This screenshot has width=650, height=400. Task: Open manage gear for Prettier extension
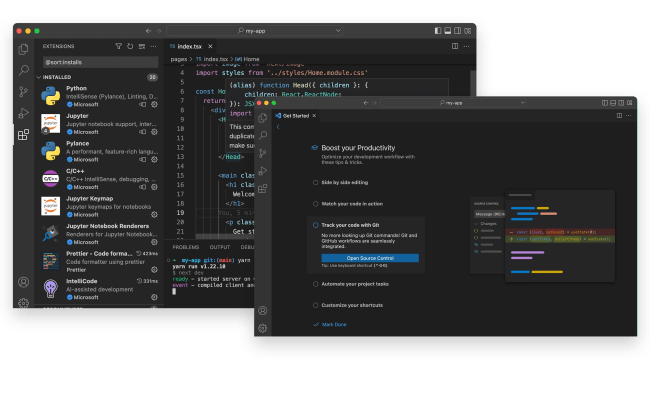[154, 270]
